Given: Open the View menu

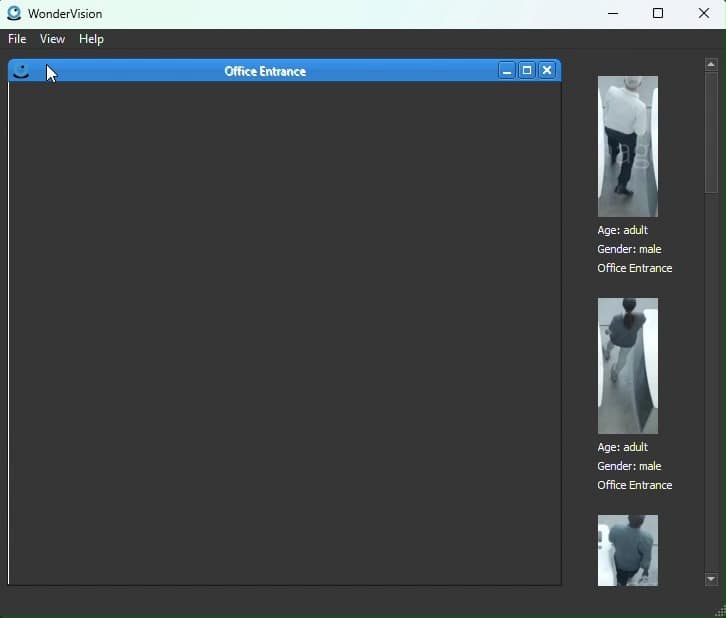Looking at the screenshot, I should [x=52, y=39].
